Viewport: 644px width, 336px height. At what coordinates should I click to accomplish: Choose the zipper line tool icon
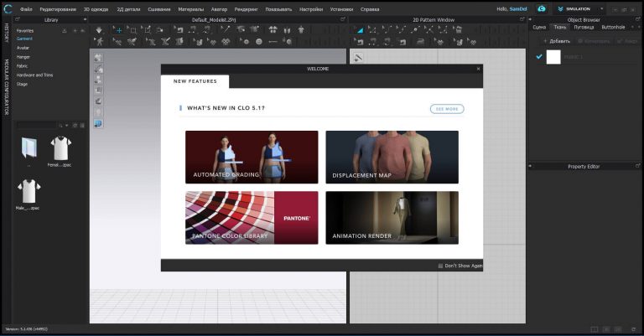tap(273, 41)
